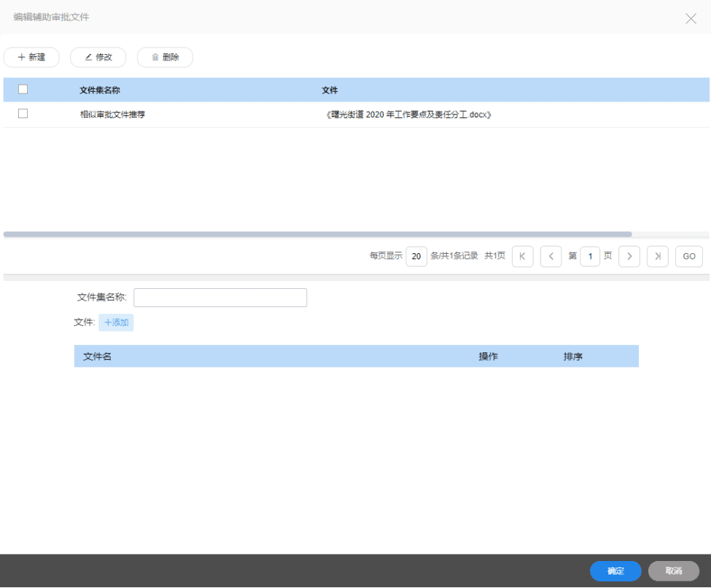Image resolution: width=711 pixels, height=588 pixels.
Task: Click the 取消 cancel button
Action: 673,570
